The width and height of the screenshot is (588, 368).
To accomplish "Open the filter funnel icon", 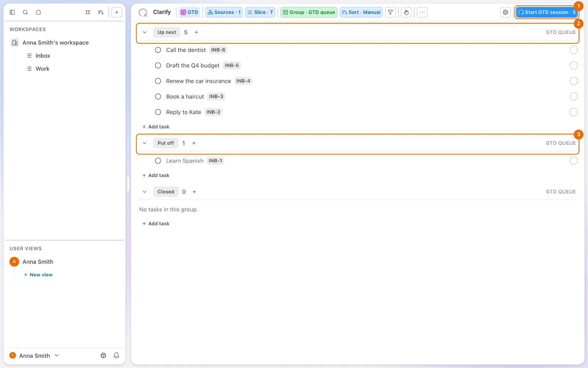I will click(x=390, y=12).
